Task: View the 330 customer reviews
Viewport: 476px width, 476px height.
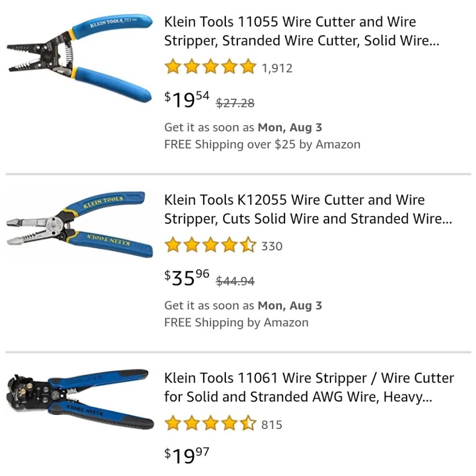Action: (x=272, y=246)
